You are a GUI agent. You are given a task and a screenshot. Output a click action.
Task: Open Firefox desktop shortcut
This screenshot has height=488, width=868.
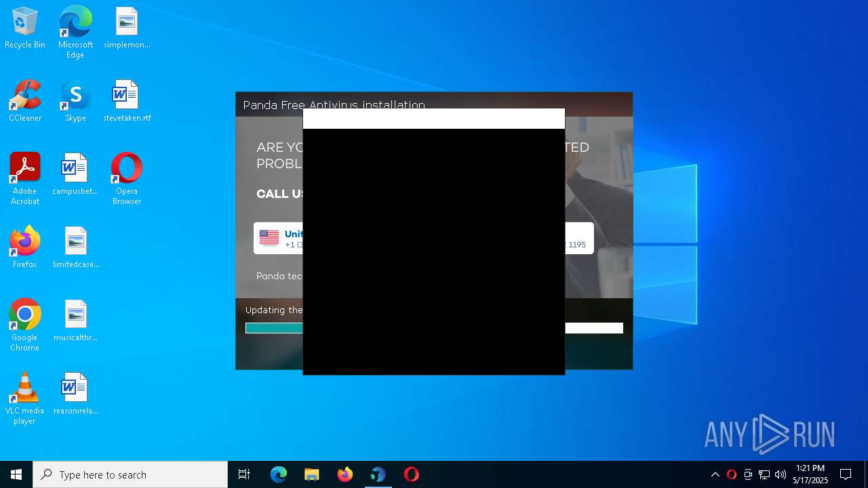(x=25, y=248)
